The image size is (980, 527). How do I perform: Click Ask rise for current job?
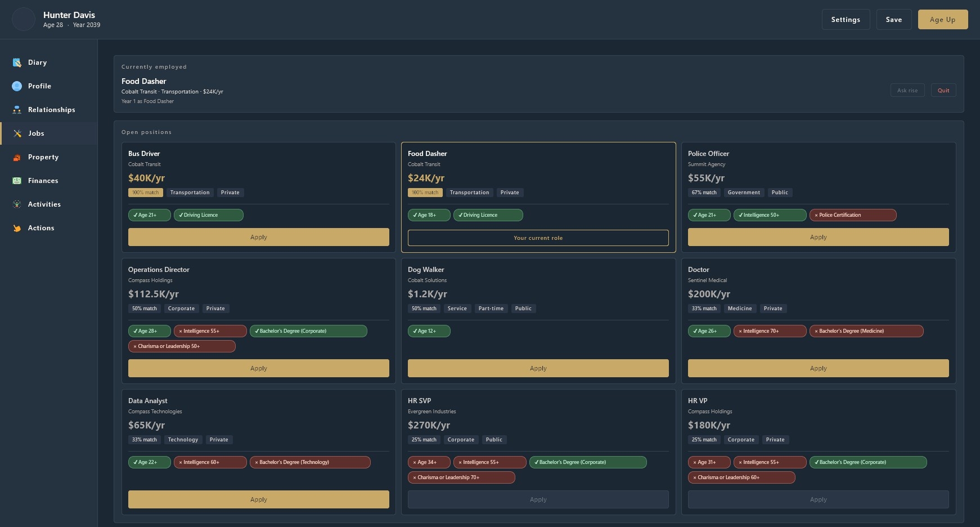click(907, 90)
